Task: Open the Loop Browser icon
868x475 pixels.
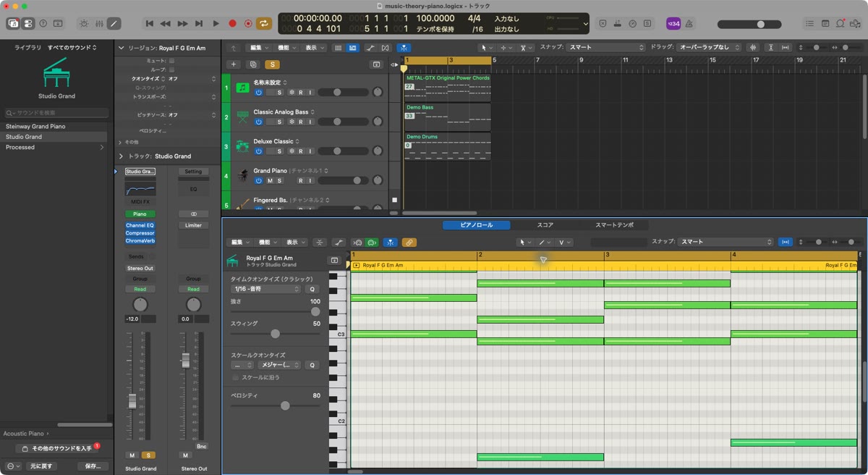Action: tap(841, 23)
